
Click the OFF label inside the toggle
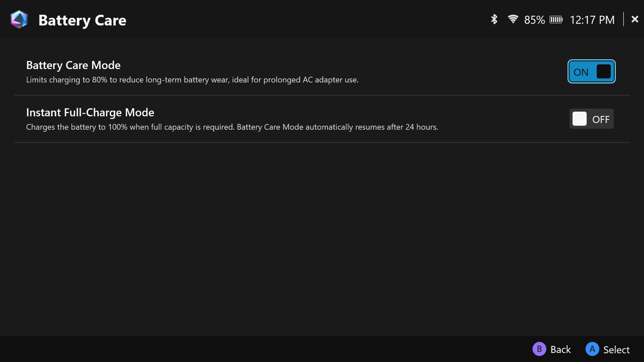(600, 119)
